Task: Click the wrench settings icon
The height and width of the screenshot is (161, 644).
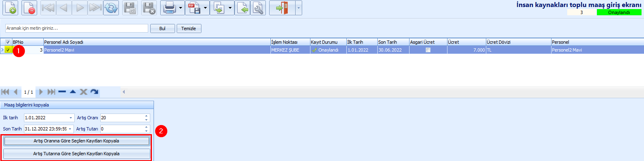Action: coord(259,8)
